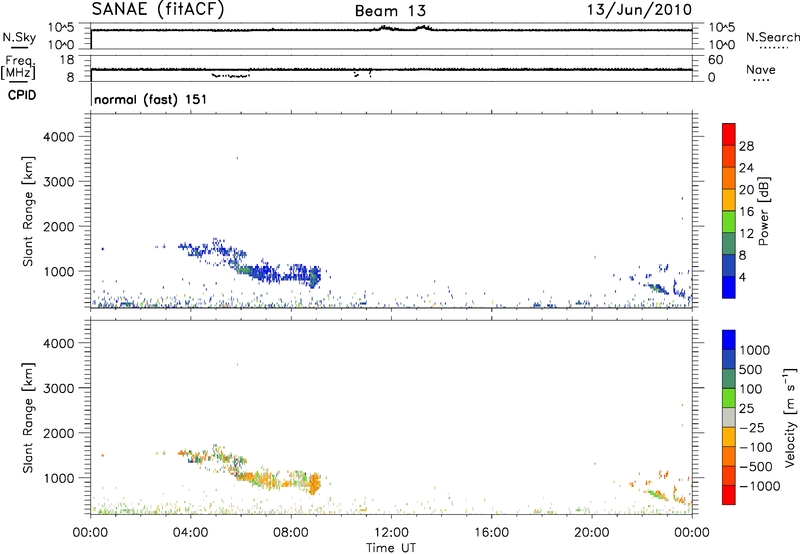800x554 pixels.
Task: Click the 12:00 time tick label
Action: (x=391, y=533)
